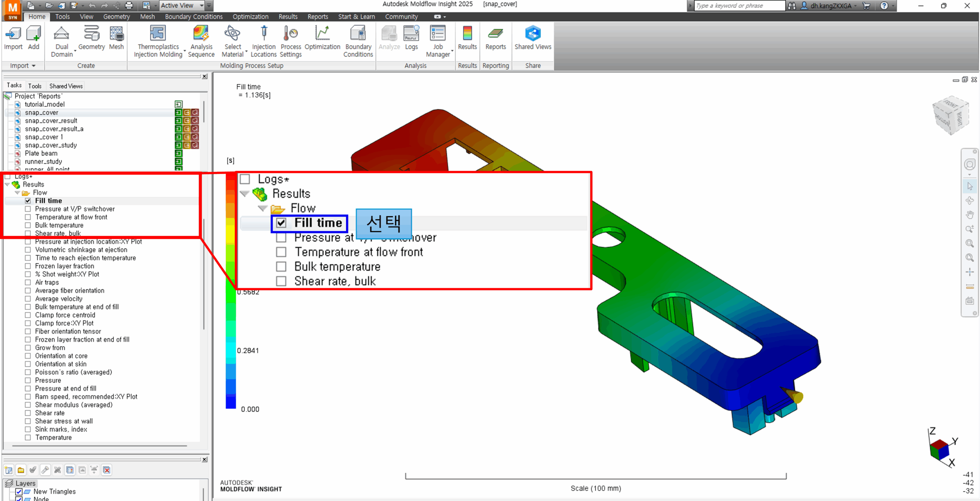Screen dimensions: 980x501
Task: Select the Orbit tool in navigation bar
Action: click(x=970, y=200)
